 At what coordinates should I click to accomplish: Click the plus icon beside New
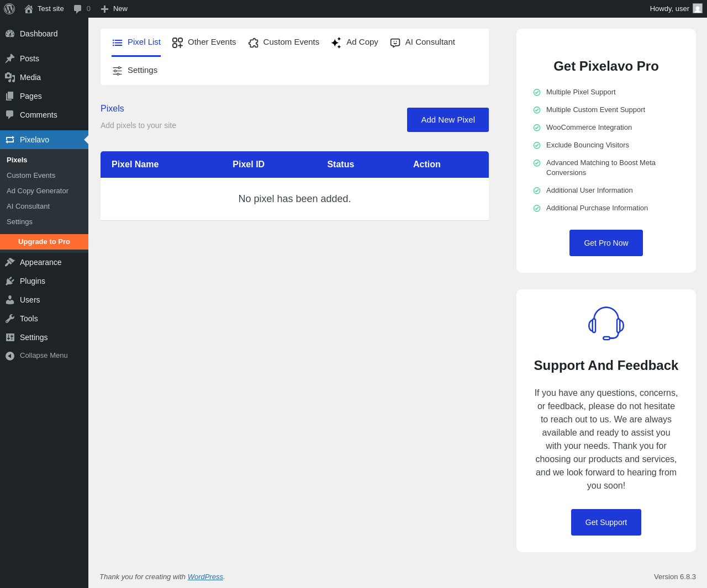click(104, 9)
